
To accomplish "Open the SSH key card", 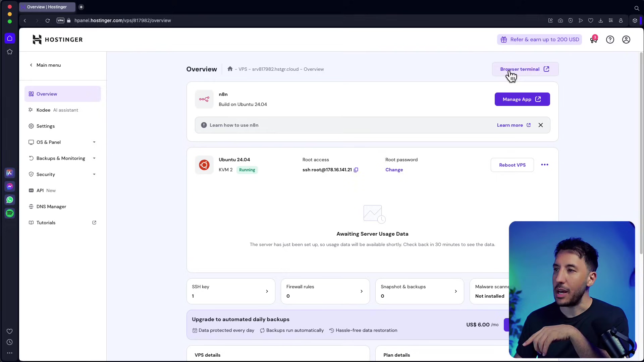I will click(x=231, y=291).
